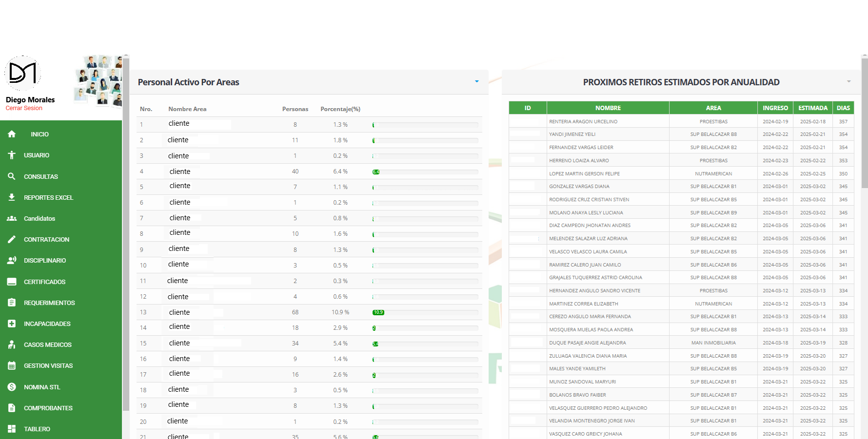The image size is (868, 439).
Task: Click the Diego Morales profile name
Action: click(x=30, y=100)
